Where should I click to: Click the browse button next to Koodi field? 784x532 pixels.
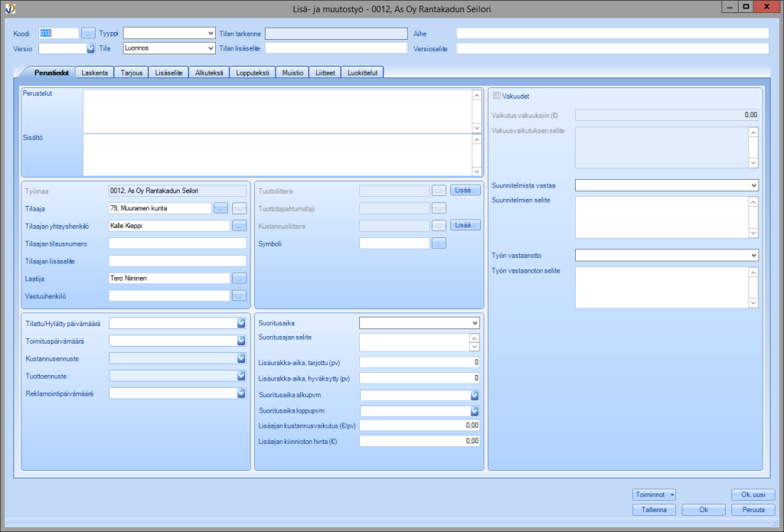(x=88, y=34)
